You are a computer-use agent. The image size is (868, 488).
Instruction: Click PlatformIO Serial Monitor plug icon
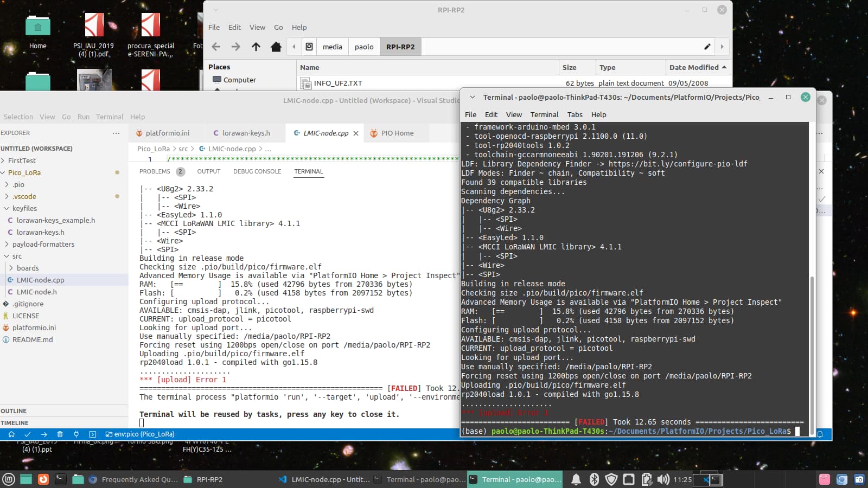coord(76,434)
